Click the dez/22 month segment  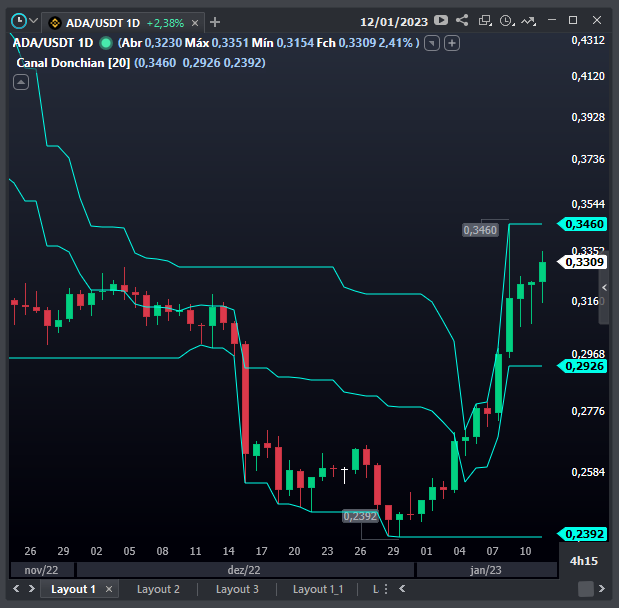[x=245, y=570]
